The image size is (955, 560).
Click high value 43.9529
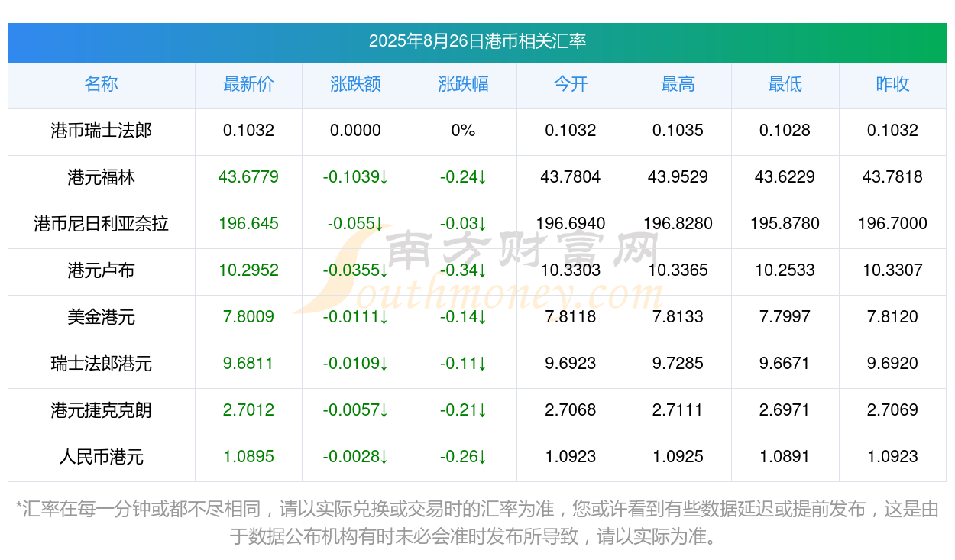(x=678, y=177)
